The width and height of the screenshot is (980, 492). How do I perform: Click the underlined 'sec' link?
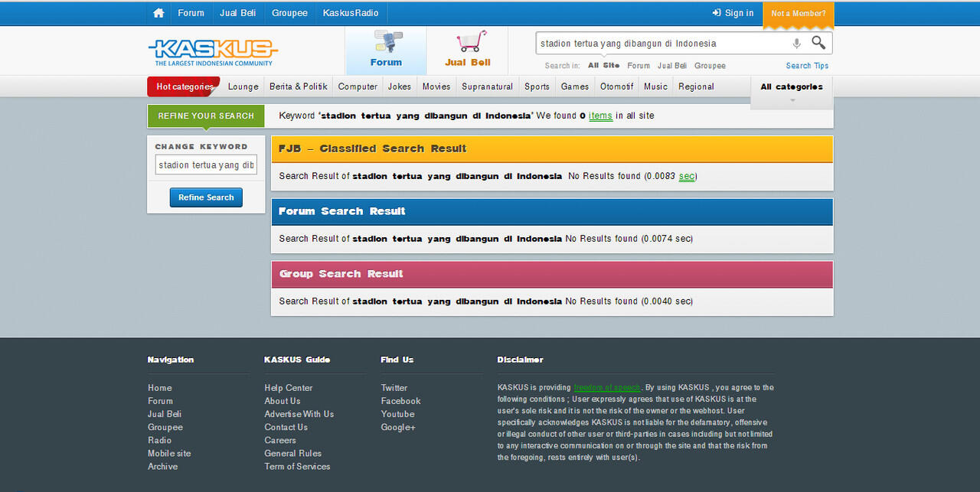click(687, 176)
